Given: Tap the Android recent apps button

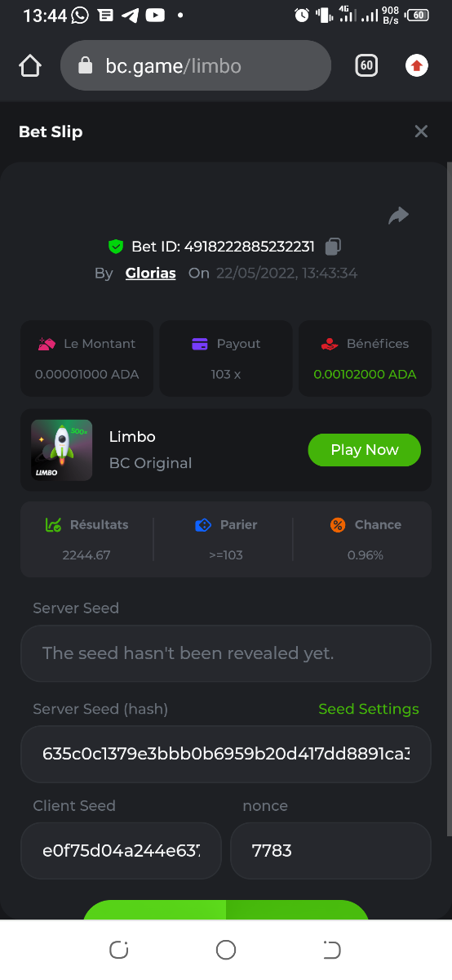Looking at the screenshot, I should coord(119,950).
